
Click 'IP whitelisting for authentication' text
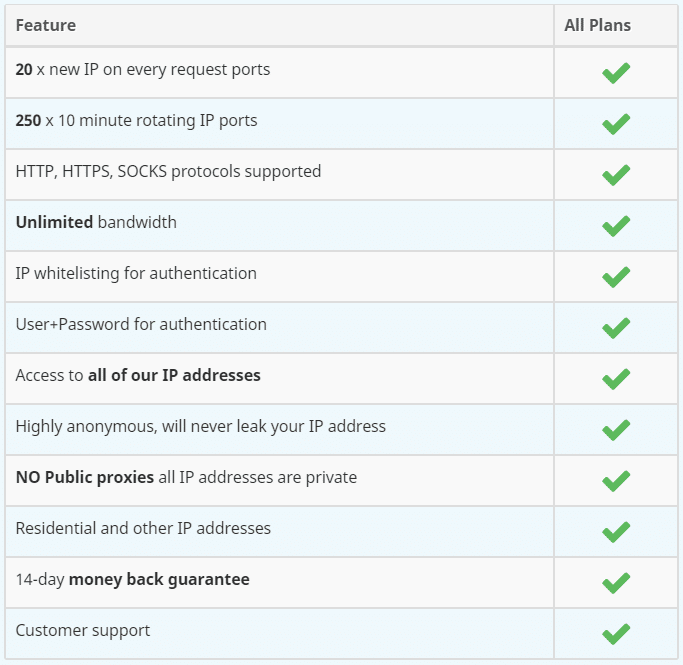[136, 273]
